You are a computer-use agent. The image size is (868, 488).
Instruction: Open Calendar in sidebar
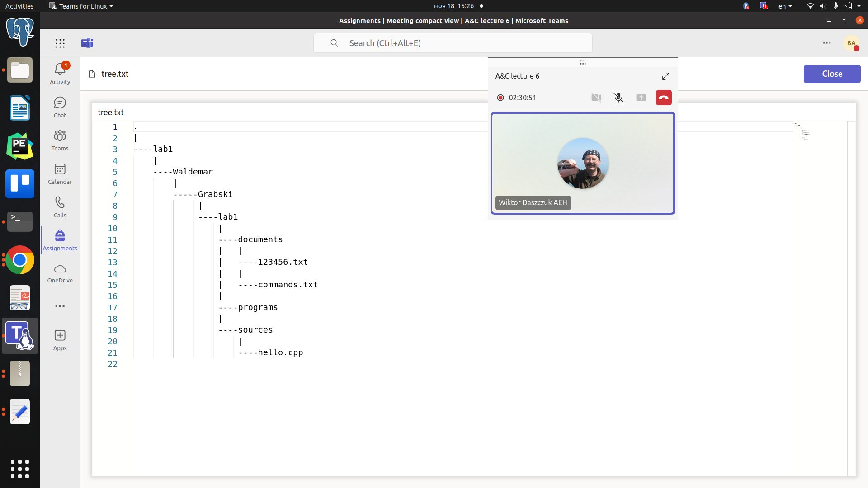[59, 174]
